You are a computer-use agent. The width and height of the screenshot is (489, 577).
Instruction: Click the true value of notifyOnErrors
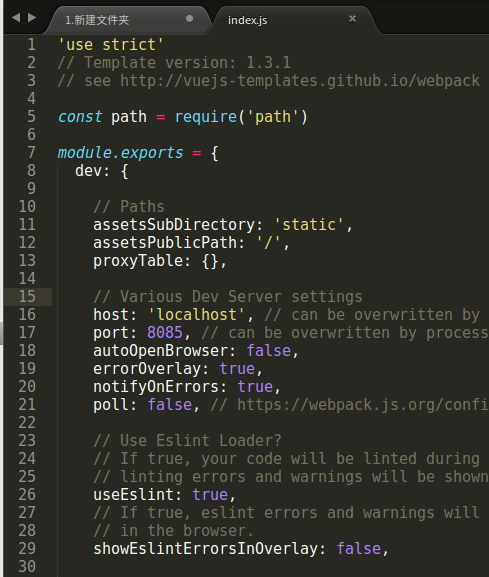pyautogui.click(x=255, y=387)
